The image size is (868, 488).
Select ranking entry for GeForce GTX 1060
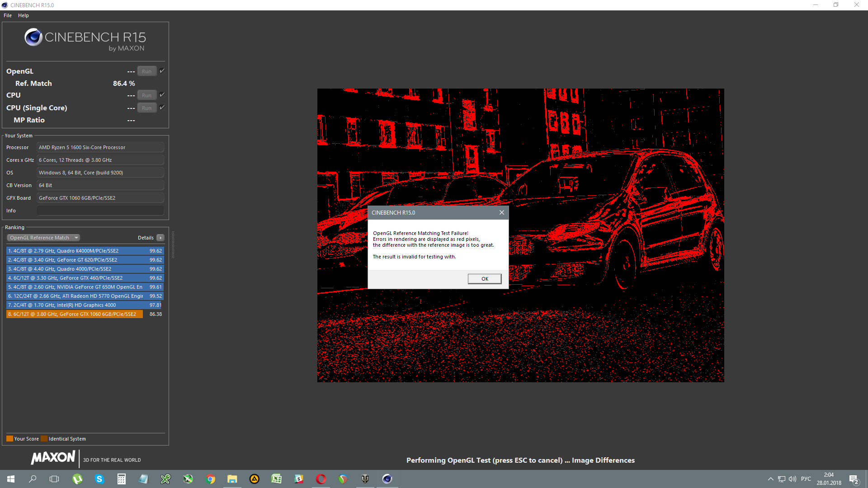coord(75,314)
